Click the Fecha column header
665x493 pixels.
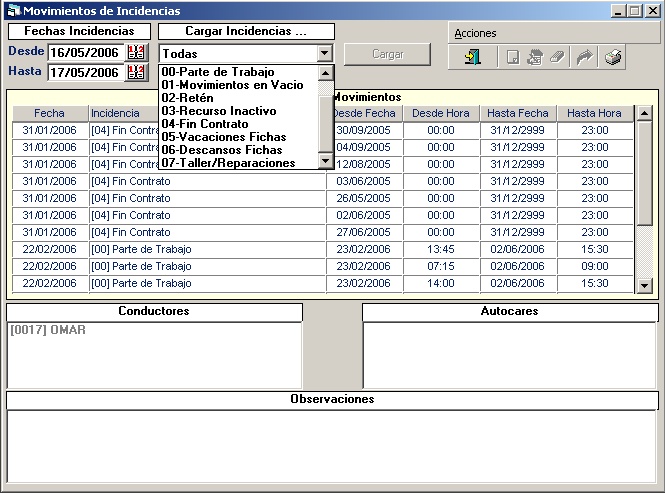49,113
